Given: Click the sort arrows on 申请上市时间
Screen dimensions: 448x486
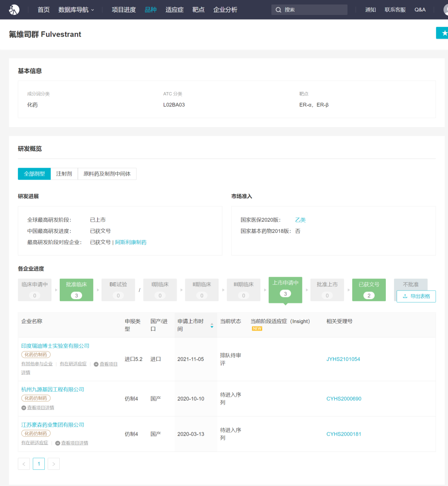Looking at the screenshot, I should click(x=212, y=325).
